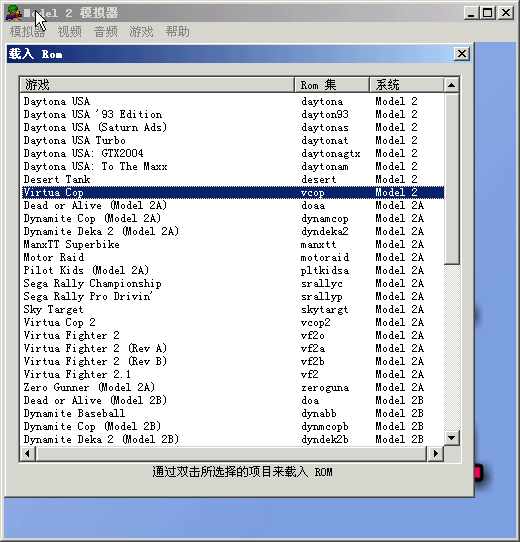
Task: Click the horizontal scrollbar track
Action: pyautogui.click(x=232, y=453)
